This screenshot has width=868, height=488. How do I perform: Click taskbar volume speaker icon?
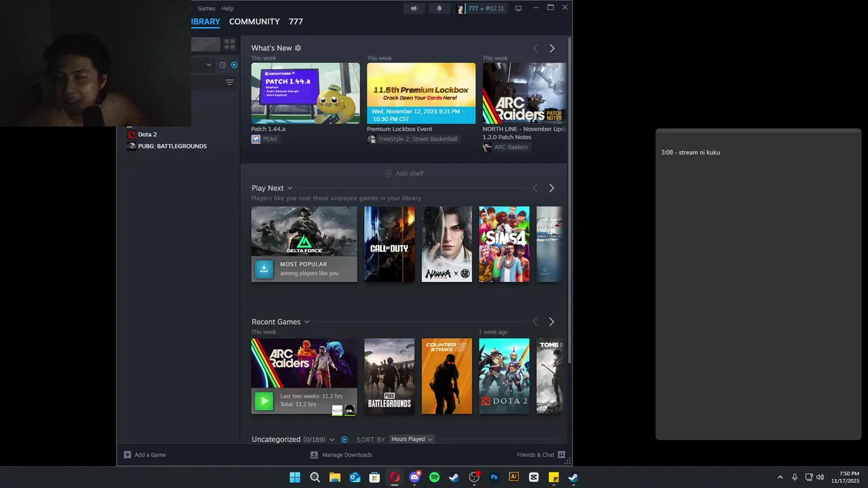pyautogui.click(x=820, y=477)
